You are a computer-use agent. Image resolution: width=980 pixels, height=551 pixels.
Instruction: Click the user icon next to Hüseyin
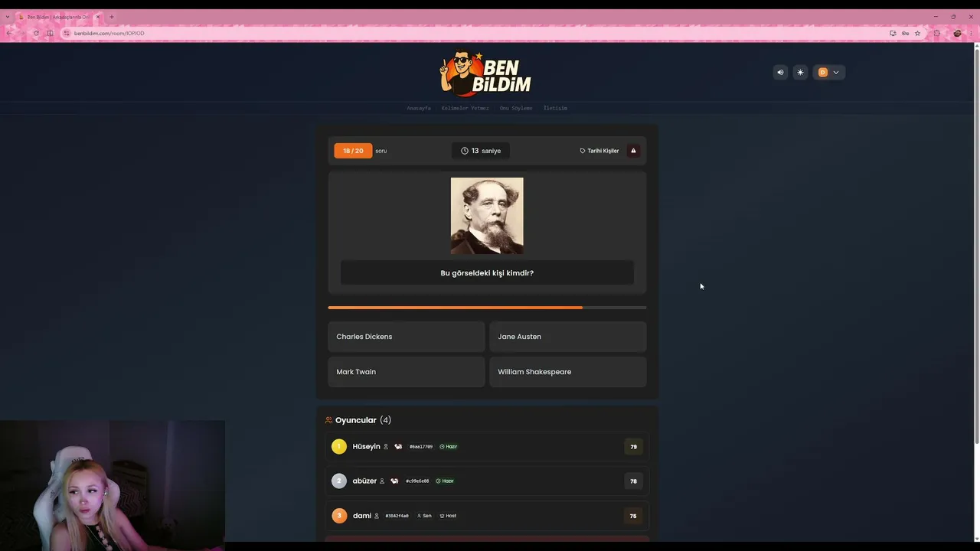click(386, 447)
